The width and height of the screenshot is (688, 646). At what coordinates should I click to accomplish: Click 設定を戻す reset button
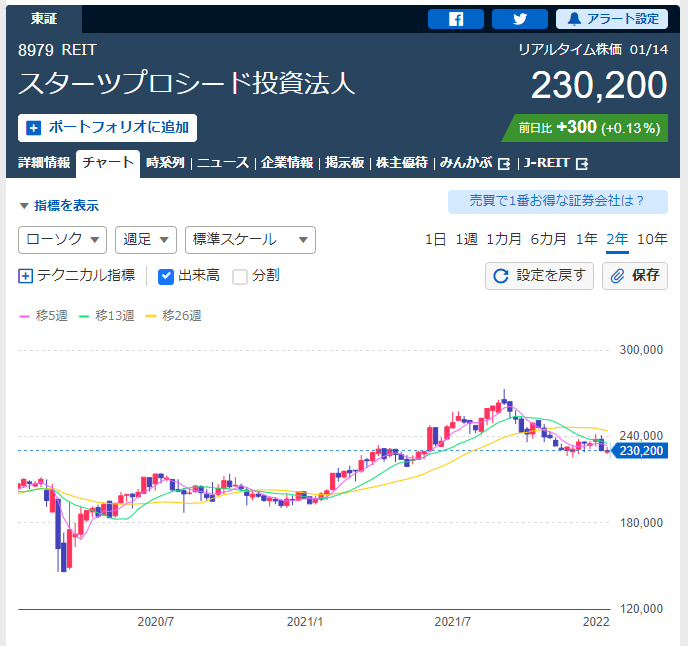coord(539,276)
